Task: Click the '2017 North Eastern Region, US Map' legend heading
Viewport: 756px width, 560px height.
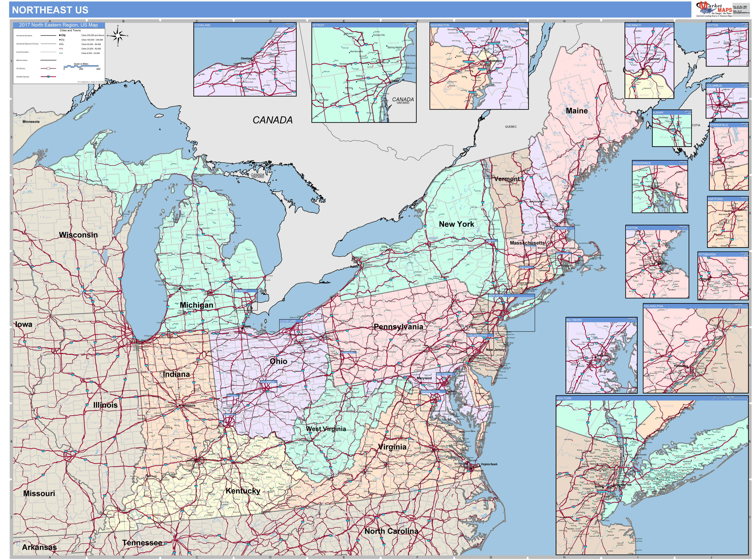Action: click(59, 25)
